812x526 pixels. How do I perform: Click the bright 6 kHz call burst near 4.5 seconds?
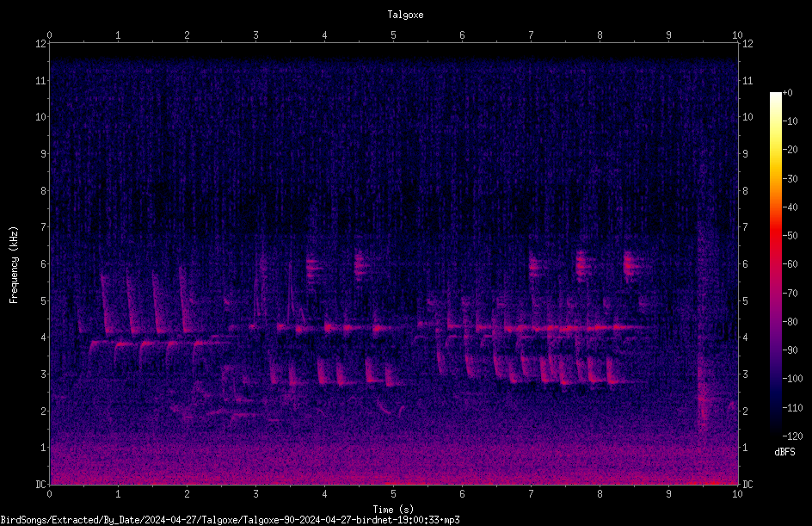click(x=362, y=266)
